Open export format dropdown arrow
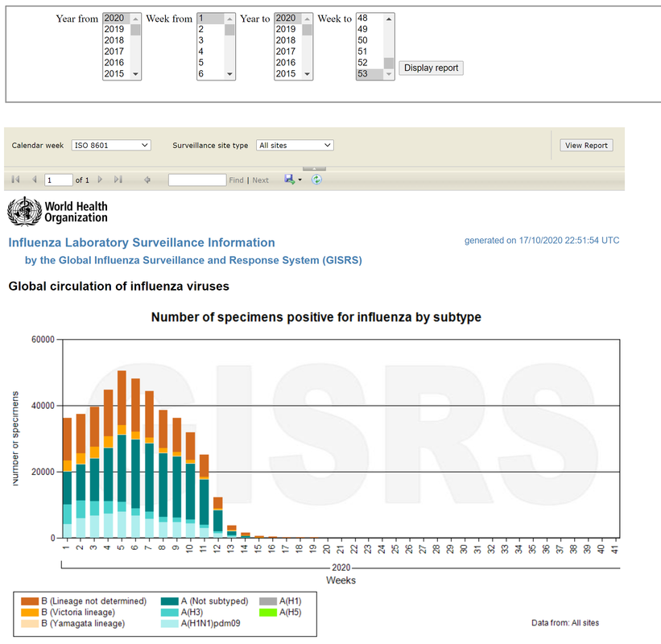 300,180
